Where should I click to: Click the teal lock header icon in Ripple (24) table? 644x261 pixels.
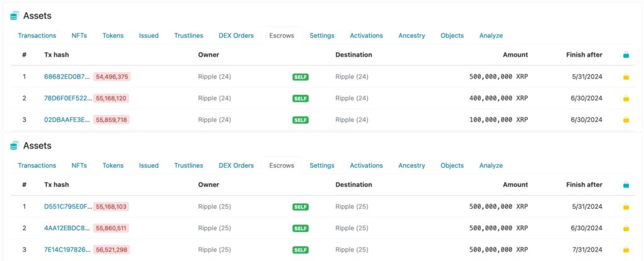click(x=626, y=55)
